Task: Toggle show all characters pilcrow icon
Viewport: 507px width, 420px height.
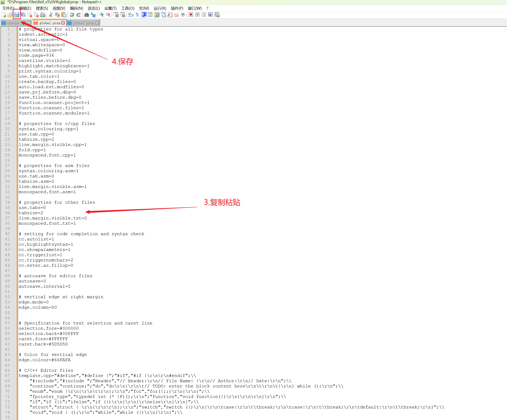Action: click(137, 15)
